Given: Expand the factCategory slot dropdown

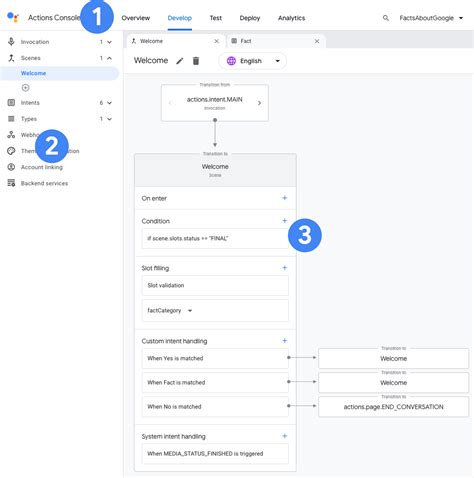Looking at the screenshot, I should pyautogui.click(x=190, y=311).
